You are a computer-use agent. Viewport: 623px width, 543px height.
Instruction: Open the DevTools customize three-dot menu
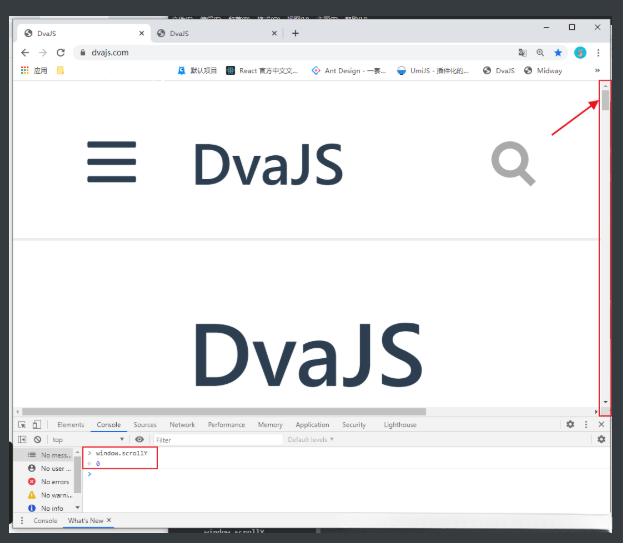point(586,424)
